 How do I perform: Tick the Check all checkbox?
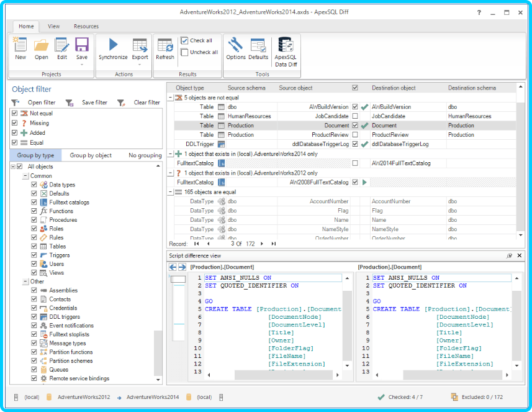(184, 41)
